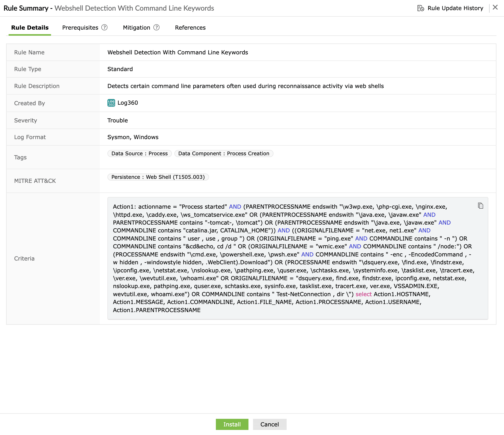Install the webshell detection rule

coord(232,424)
